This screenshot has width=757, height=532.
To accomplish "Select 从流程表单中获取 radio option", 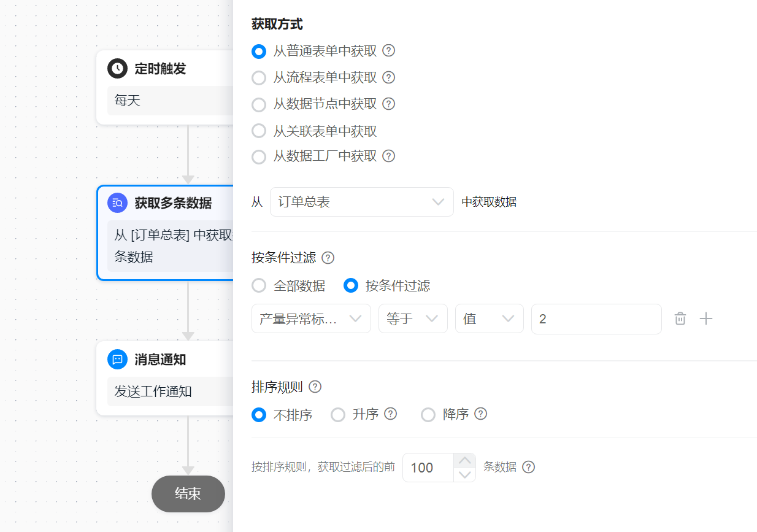I will pyautogui.click(x=259, y=78).
